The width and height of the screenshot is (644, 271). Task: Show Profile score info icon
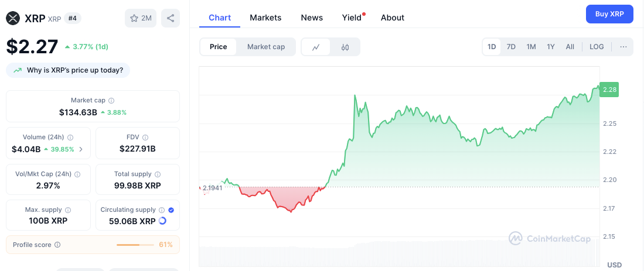coord(57,245)
